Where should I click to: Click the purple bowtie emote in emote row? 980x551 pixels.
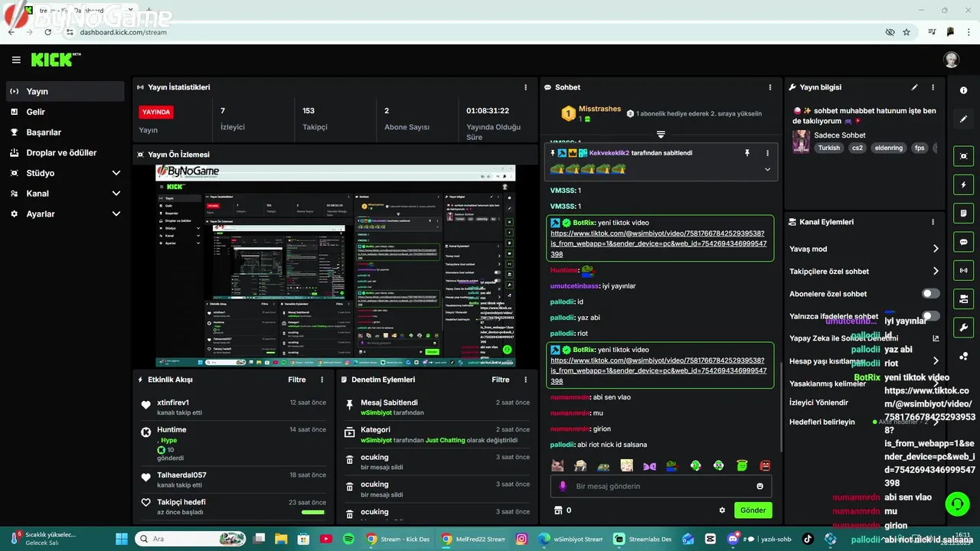(x=649, y=465)
